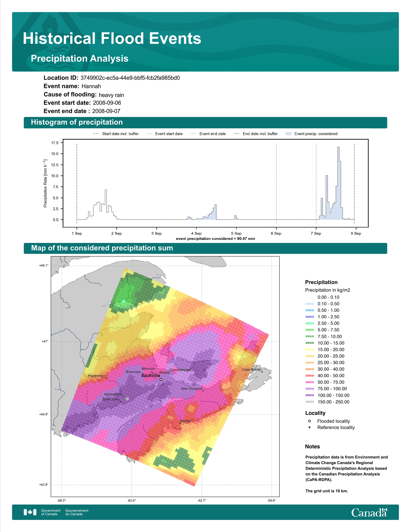This screenshot has width=411, height=532.
Task: Click the event end date 2008-09-07
Action: pos(106,111)
